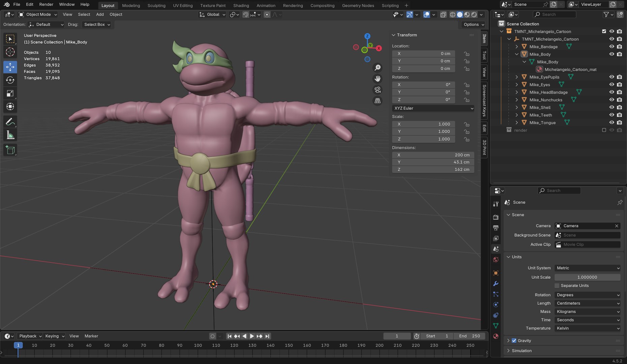The image size is (627, 364).
Task: Open the Object Mode dropdown
Action: tap(38, 14)
